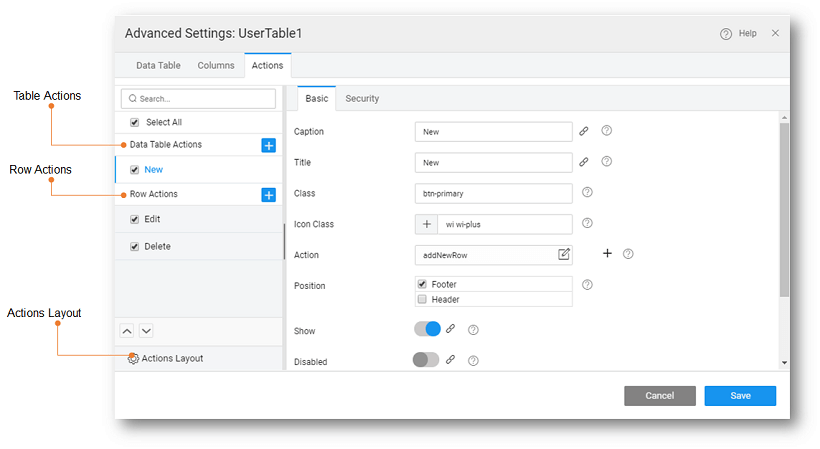Viewport: 820px width, 449px height.
Task: Uncheck the Footer position checkbox
Action: point(422,284)
